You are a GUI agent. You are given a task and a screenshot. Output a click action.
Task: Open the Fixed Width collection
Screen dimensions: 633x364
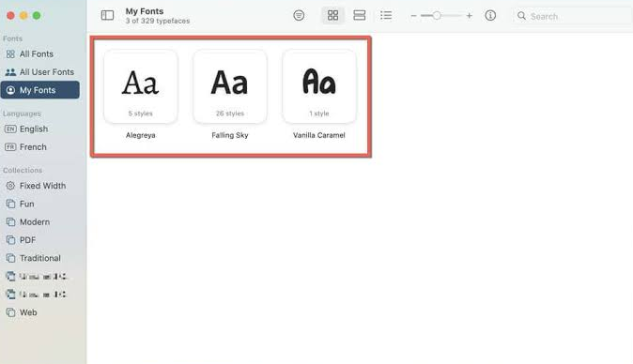(40, 186)
